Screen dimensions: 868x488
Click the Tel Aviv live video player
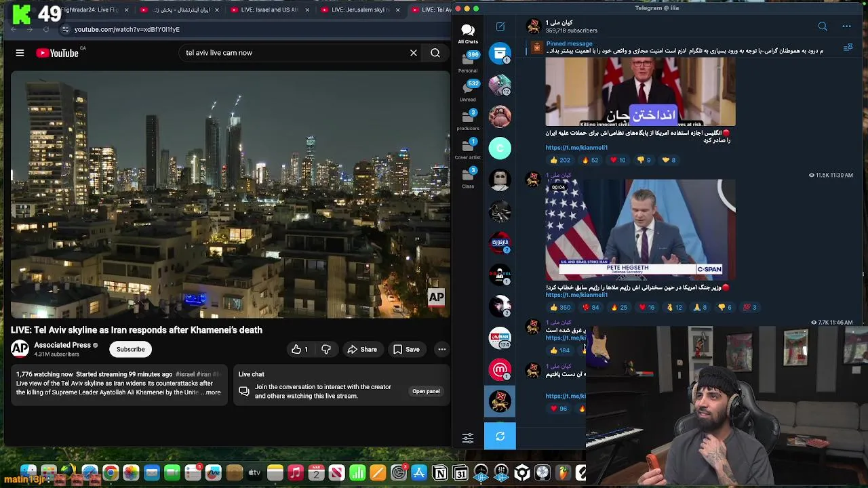pyautogui.click(x=230, y=195)
